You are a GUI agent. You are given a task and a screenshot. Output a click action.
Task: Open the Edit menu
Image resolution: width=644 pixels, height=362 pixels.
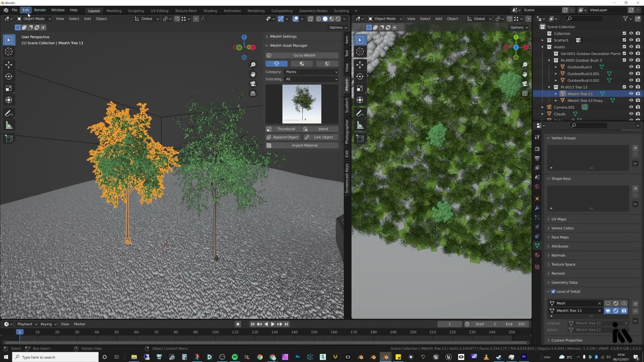(x=25, y=10)
